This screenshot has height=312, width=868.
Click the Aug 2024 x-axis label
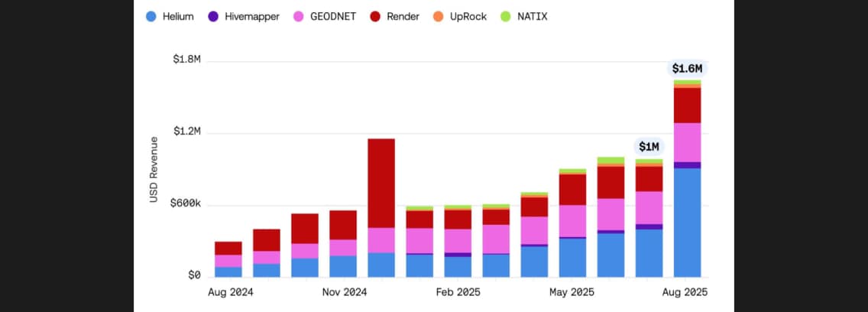tap(231, 292)
